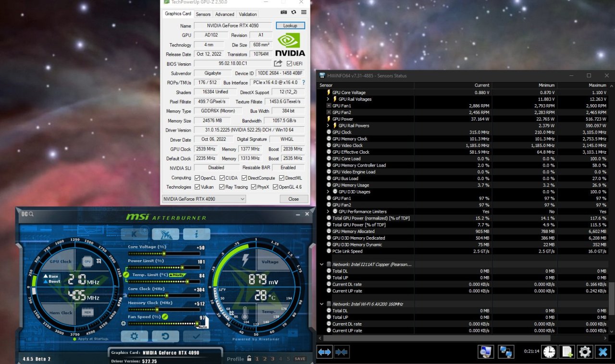This screenshot has width=615, height=364.
Task: Click the Lookup button
Action: point(290,25)
